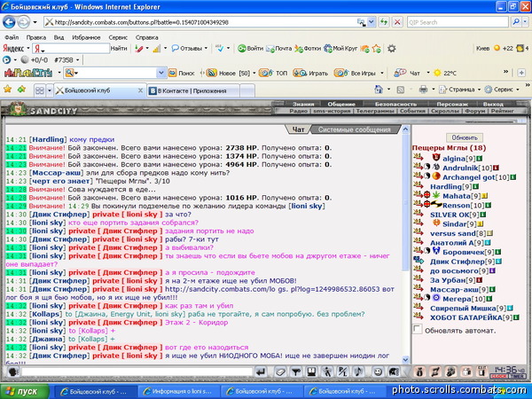Click the Войти login button

click(x=250, y=49)
